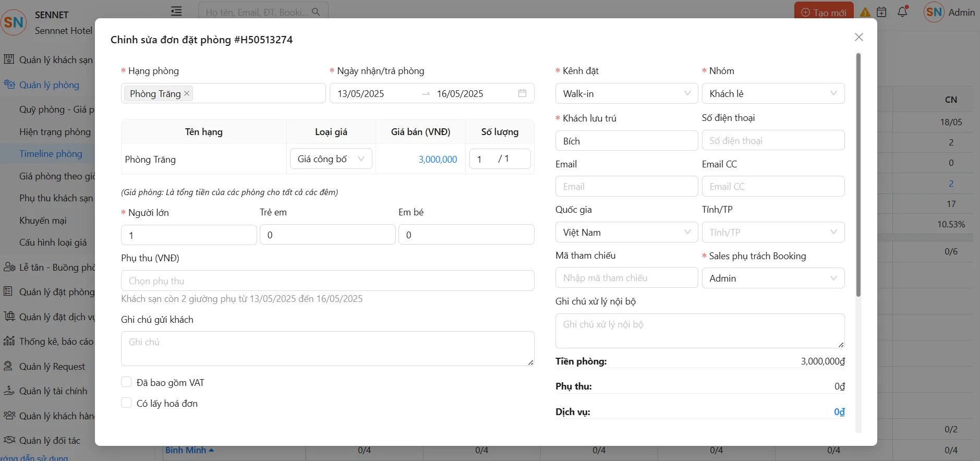Open the calendar icon in date range field
The height and width of the screenshot is (461, 980).
point(522,93)
